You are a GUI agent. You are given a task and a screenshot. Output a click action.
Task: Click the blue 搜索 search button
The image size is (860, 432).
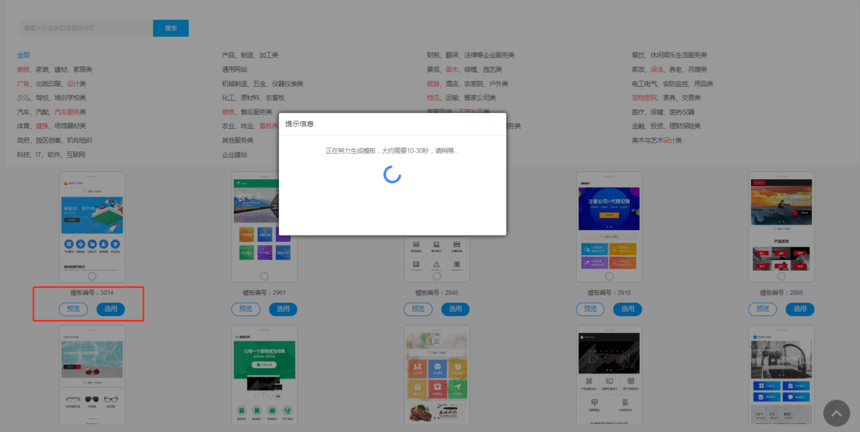pyautogui.click(x=171, y=28)
